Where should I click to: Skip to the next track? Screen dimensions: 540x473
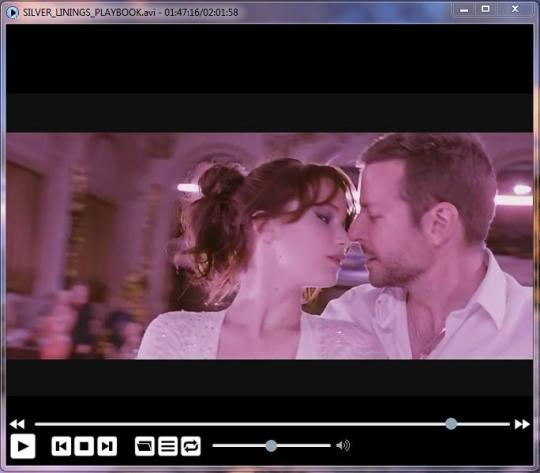(107, 446)
